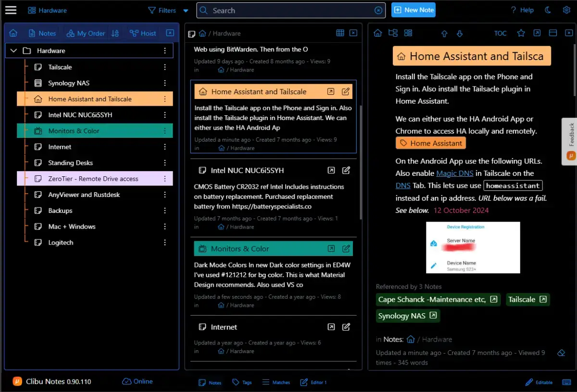Click the Home Assistant tag chip
Screen dimensions: 577x392
[431, 143]
